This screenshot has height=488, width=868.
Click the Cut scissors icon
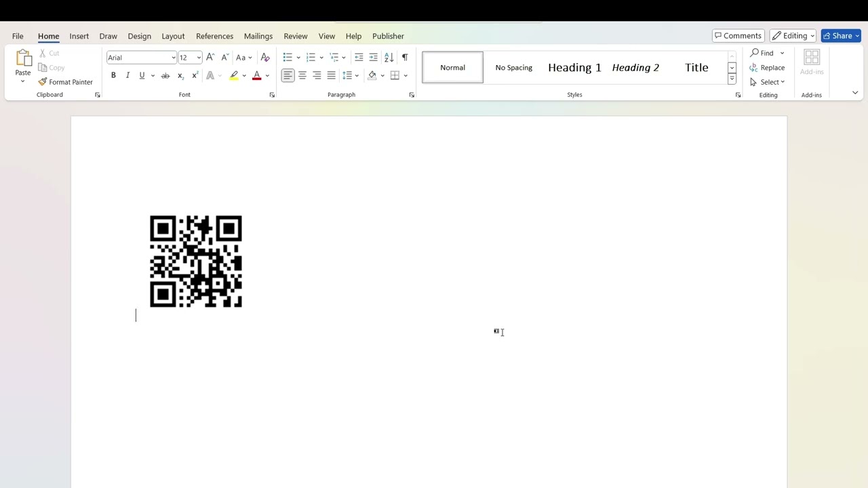tap(43, 53)
